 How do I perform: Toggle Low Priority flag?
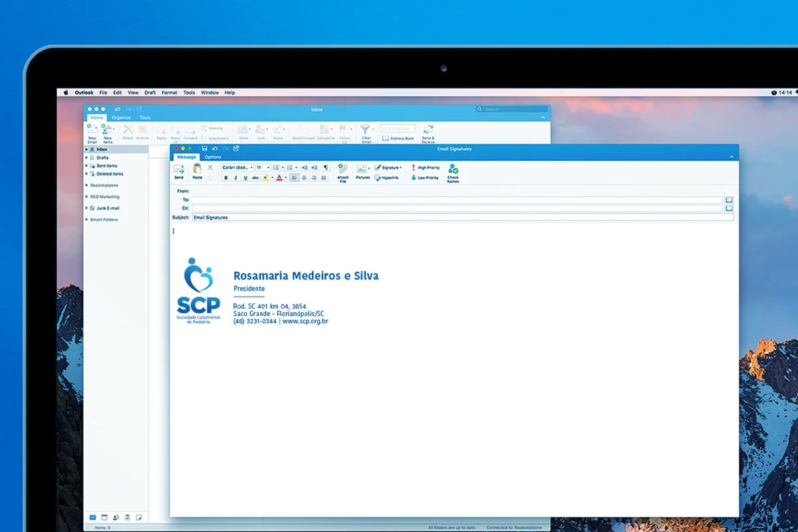click(425, 178)
